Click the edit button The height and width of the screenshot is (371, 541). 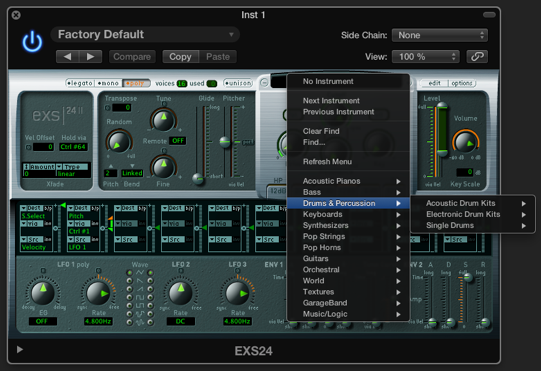(434, 83)
